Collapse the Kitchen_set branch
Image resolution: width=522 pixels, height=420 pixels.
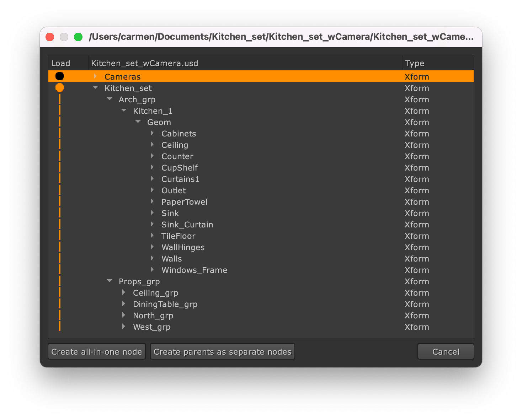(95, 87)
